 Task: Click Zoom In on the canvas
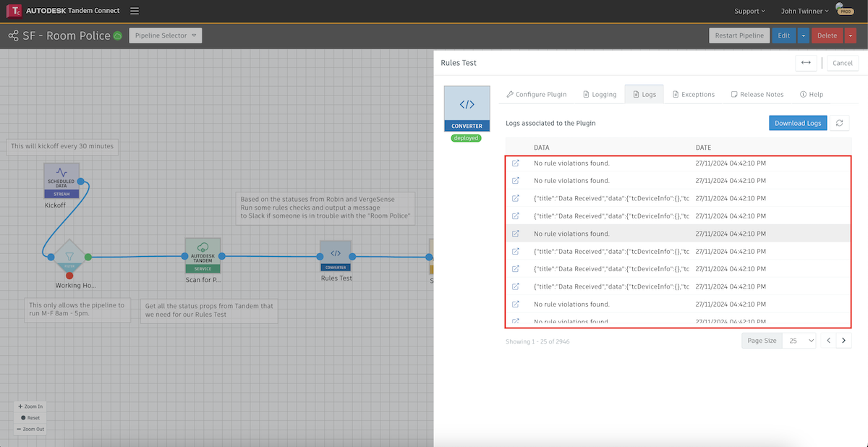[30, 406]
